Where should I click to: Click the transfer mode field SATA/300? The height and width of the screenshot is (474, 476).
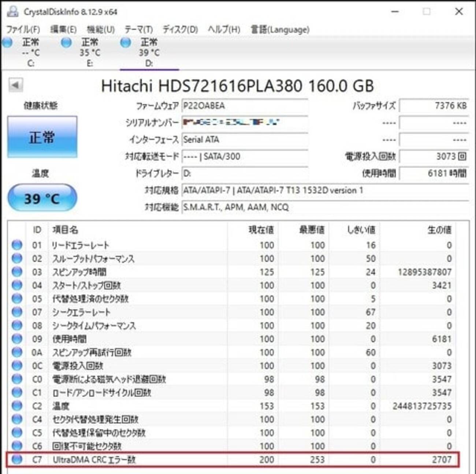[245, 157]
